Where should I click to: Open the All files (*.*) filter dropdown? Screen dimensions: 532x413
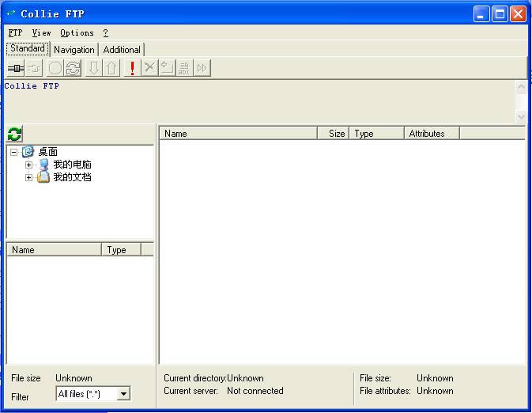(124, 394)
